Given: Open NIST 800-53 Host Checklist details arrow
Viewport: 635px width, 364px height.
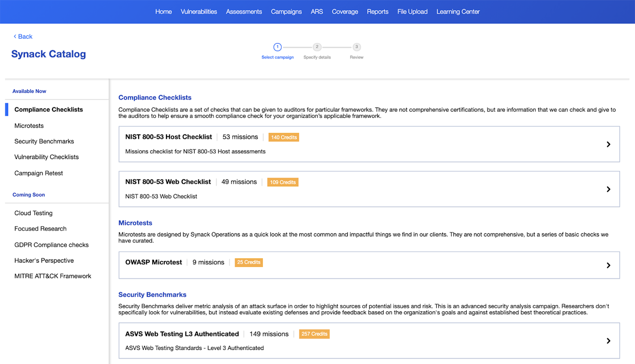Looking at the screenshot, I should [608, 144].
